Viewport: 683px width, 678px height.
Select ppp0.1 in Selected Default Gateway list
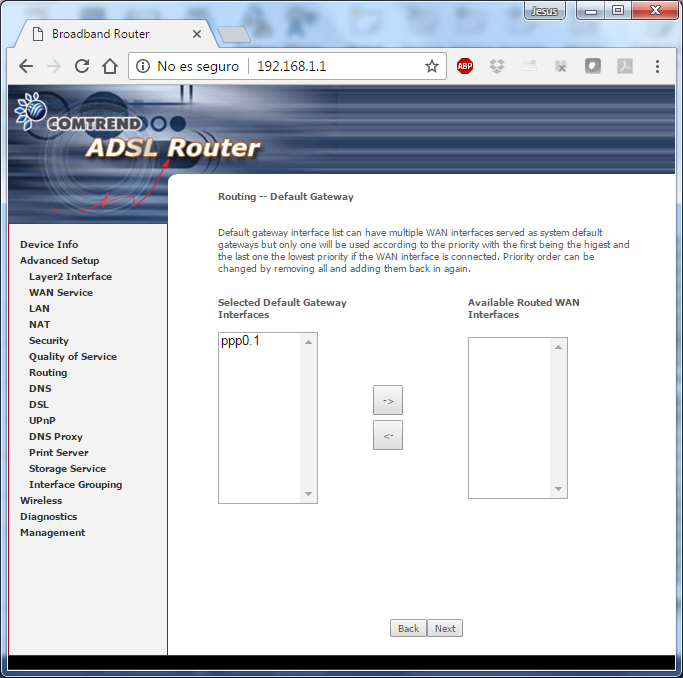(240, 342)
